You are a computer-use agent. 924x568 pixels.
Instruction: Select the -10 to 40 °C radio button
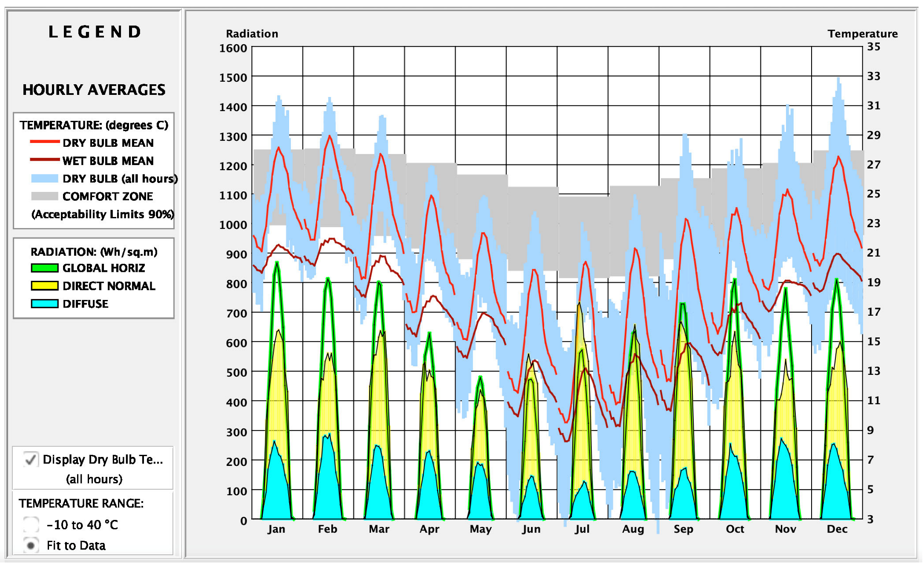[31, 525]
